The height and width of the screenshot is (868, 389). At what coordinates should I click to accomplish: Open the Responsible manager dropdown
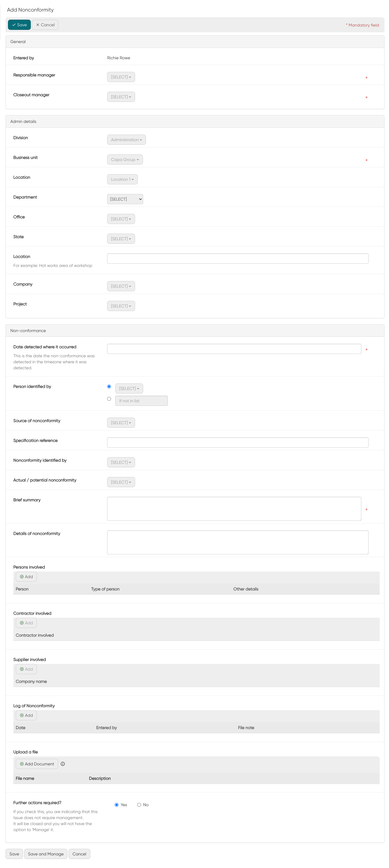point(121,77)
